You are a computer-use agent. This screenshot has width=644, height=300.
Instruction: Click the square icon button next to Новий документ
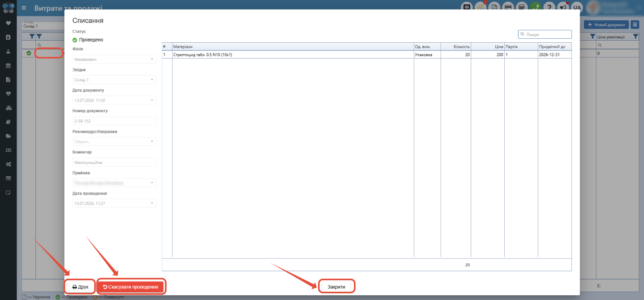pos(635,25)
